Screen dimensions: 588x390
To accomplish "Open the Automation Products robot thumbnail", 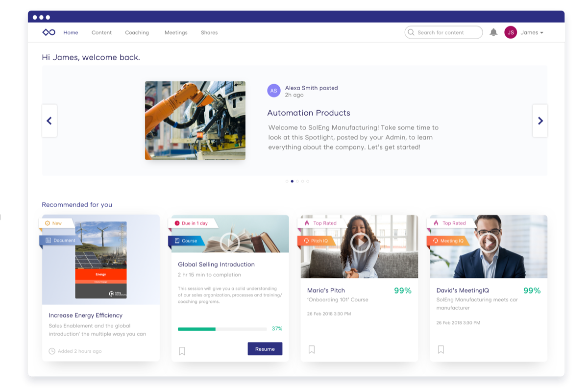I will coord(195,121).
